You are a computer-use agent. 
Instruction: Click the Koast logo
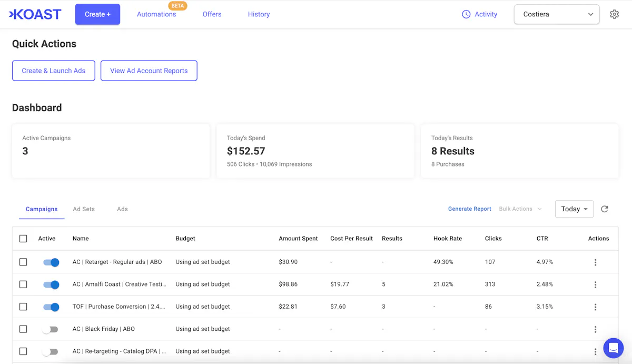point(35,14)
